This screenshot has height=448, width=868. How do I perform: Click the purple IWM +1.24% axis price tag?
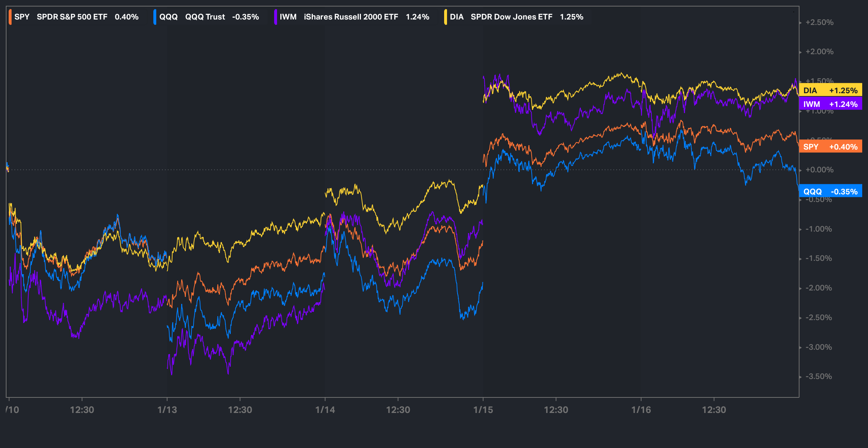[x=830, y=104]
